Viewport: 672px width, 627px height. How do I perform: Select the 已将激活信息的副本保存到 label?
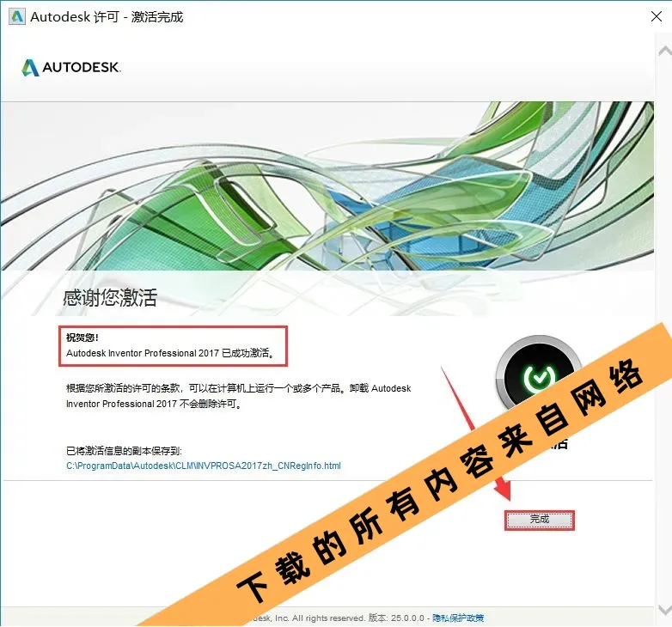click(x=124, y=451)
